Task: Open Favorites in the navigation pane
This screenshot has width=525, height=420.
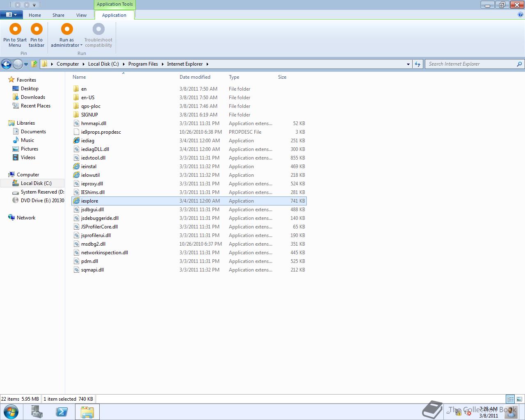Action: pos(26,80)
